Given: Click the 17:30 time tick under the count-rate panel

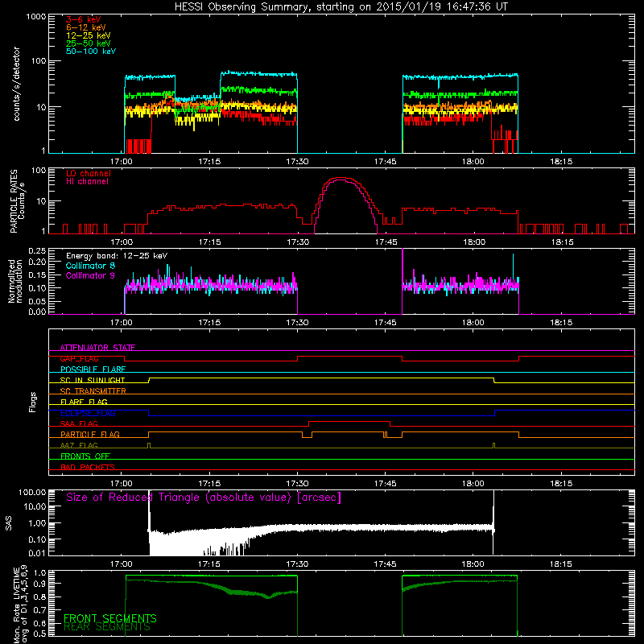Looking at the screenshot, I should click(297, 162).
